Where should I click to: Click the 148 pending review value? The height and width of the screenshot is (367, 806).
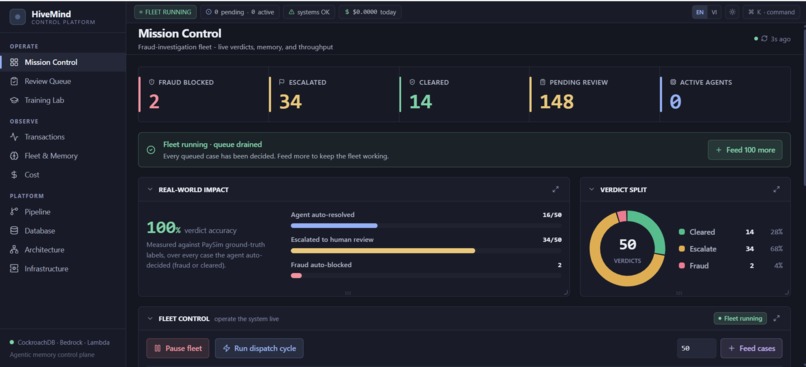[558, 102]
